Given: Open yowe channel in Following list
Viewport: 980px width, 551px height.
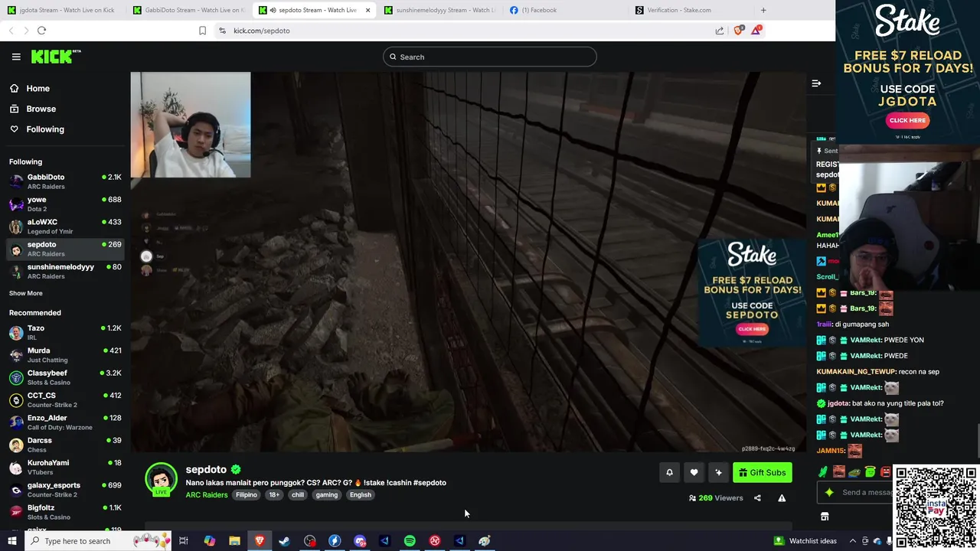Looking at the screenshot, I should coord(65,204).
